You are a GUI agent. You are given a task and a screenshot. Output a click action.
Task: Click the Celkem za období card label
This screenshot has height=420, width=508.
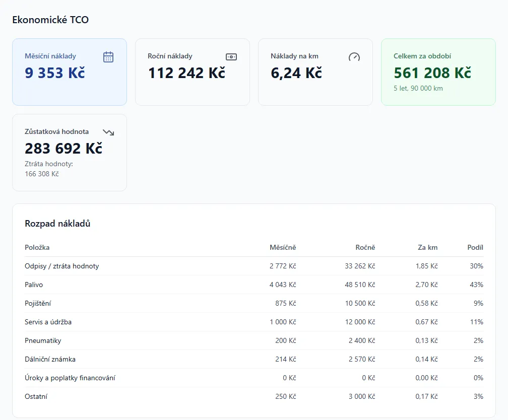click(422, 56)
